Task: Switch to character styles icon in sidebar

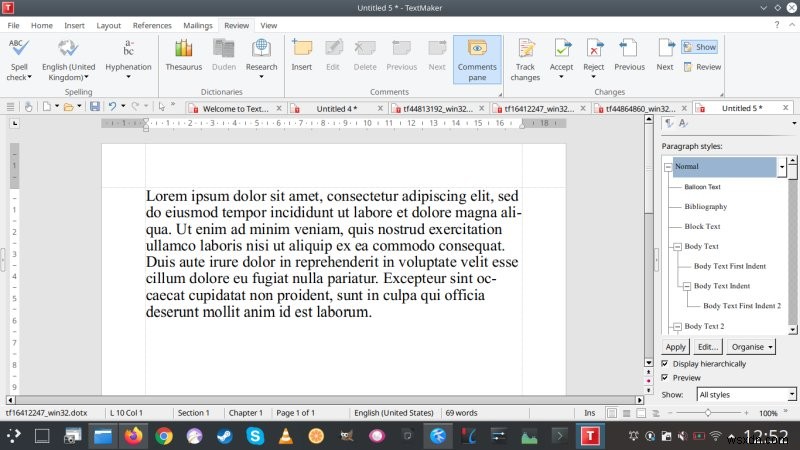Action: pos(683,123)
